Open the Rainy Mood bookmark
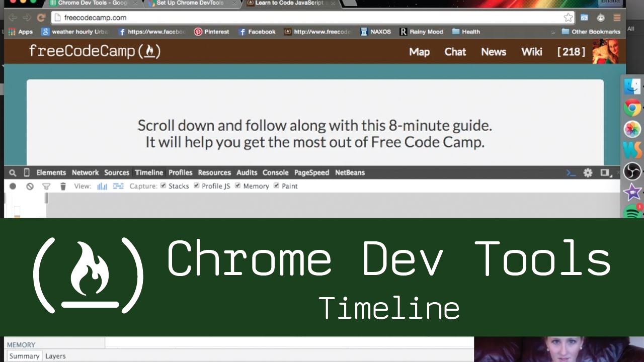This screenshot has width=644, height=362. click(x=422, y=32)
